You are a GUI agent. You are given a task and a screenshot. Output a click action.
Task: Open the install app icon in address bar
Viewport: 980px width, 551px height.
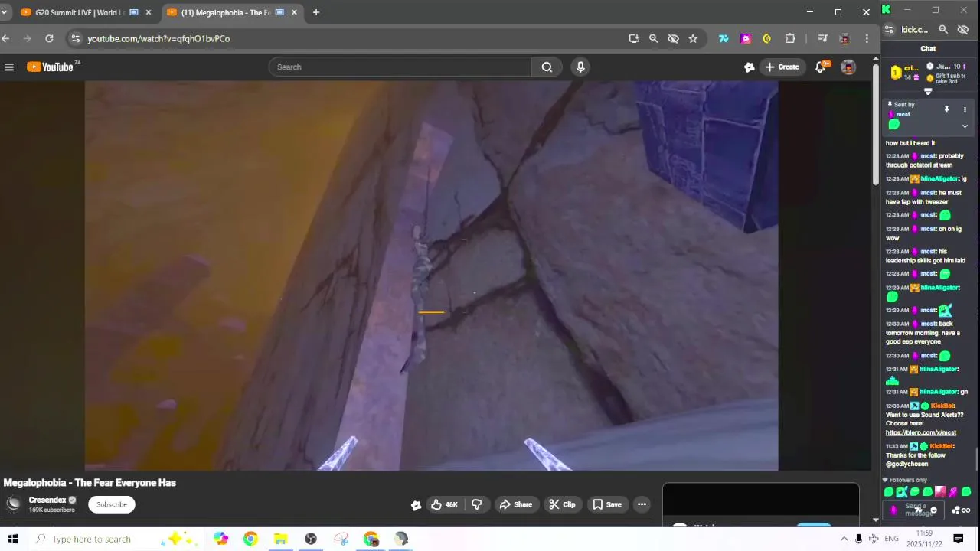pos(634,38)
